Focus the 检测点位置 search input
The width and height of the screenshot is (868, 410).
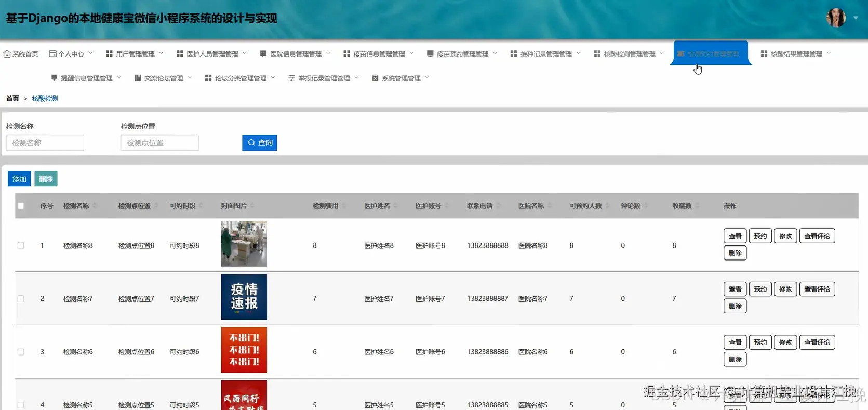tap(159, 143)
